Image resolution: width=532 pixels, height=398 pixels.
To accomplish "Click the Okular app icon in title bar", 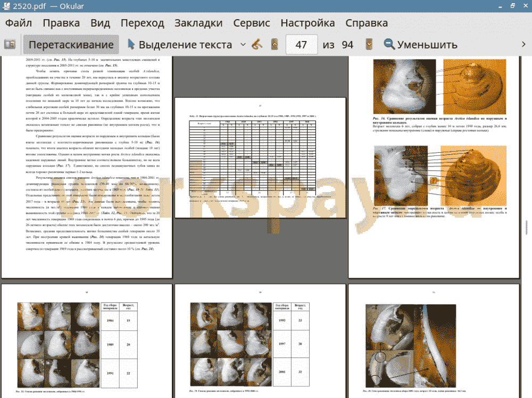I will (x=6, y=6).
